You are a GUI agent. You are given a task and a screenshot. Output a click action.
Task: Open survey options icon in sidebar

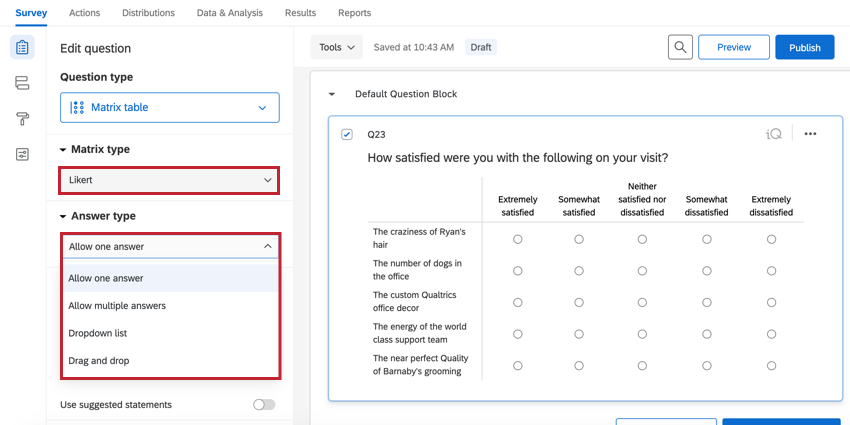coord(22,154)
